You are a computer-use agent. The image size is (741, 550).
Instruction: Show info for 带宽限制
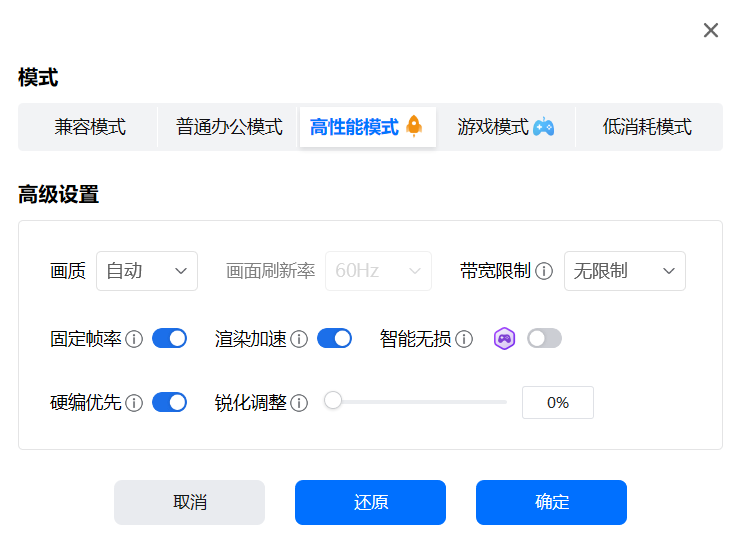click(x=544, y=271)
